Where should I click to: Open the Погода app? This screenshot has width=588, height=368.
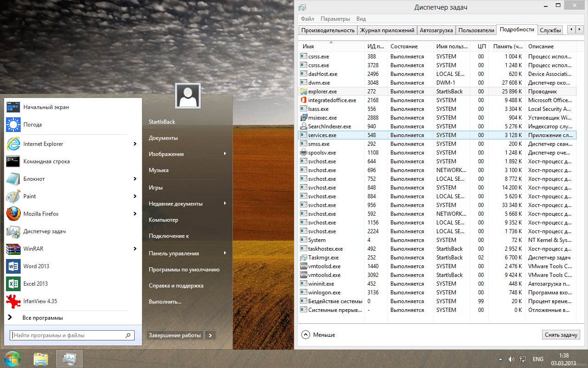(31, 125)
